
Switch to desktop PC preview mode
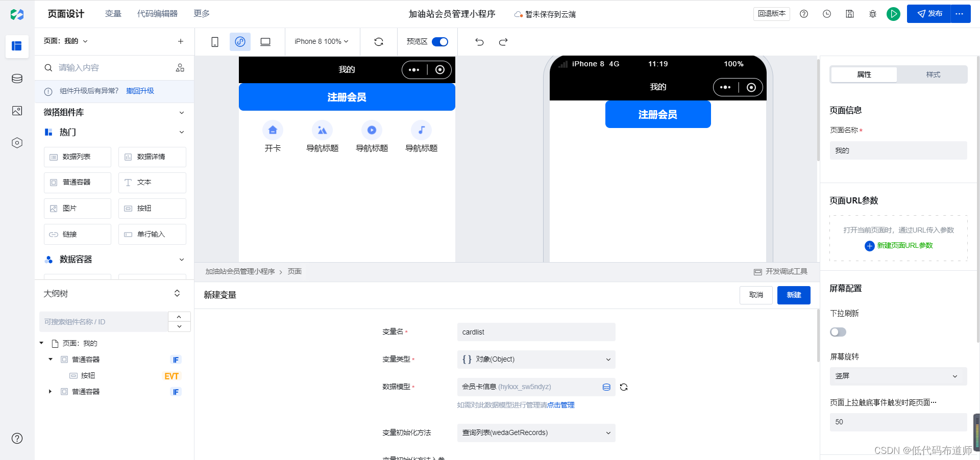coord(265,42)
